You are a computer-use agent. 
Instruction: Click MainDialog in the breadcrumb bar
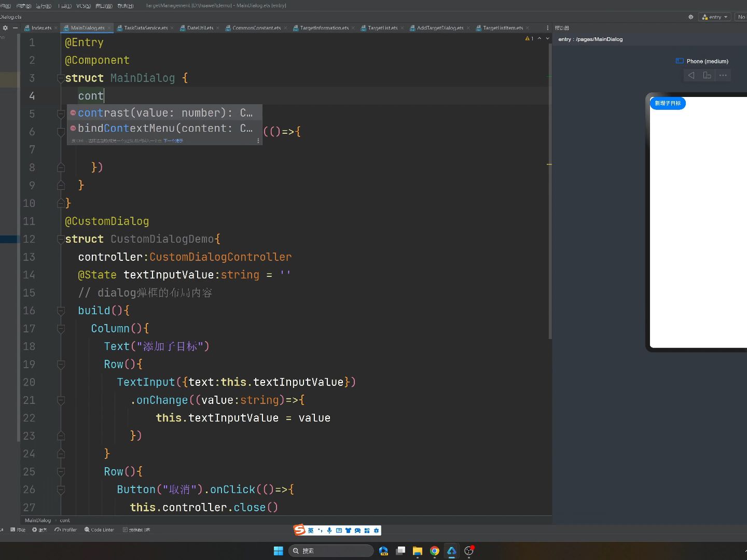point(38,521)
